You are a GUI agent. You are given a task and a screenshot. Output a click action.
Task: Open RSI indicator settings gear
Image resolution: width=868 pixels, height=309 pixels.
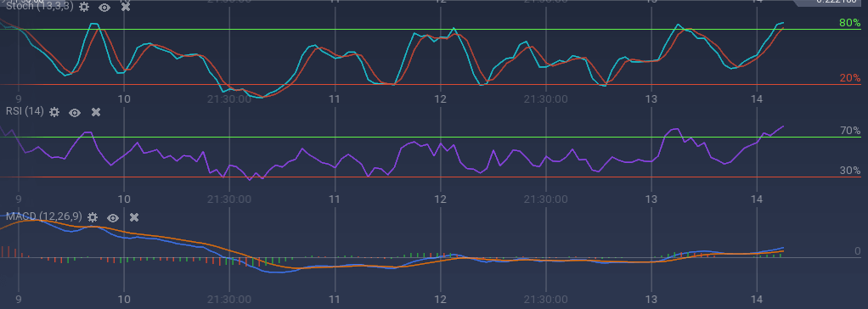pyautogui.click(x=54, y=112)
